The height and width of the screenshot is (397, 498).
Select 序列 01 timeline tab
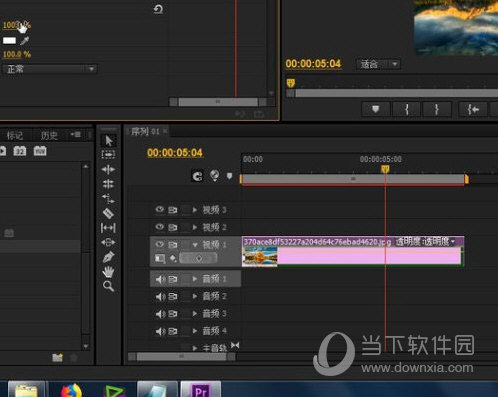[x=145, y=131]
